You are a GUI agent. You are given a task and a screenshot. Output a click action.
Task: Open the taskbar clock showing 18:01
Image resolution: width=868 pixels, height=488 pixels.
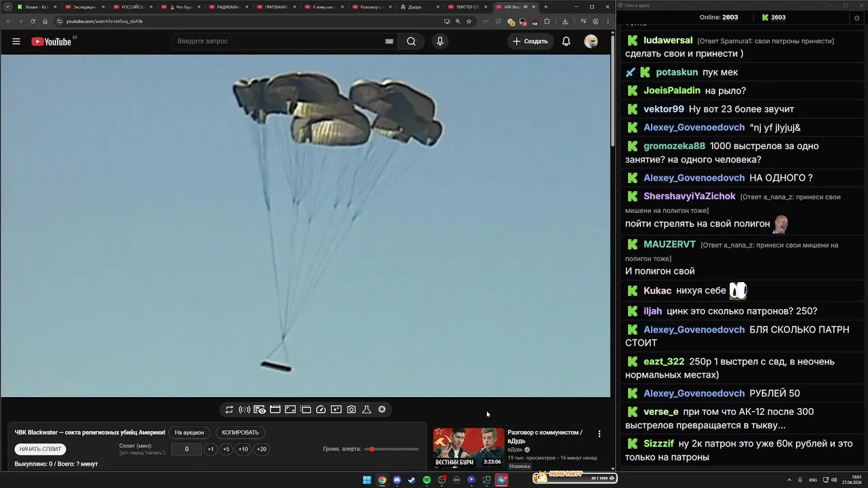click(852, 479)
